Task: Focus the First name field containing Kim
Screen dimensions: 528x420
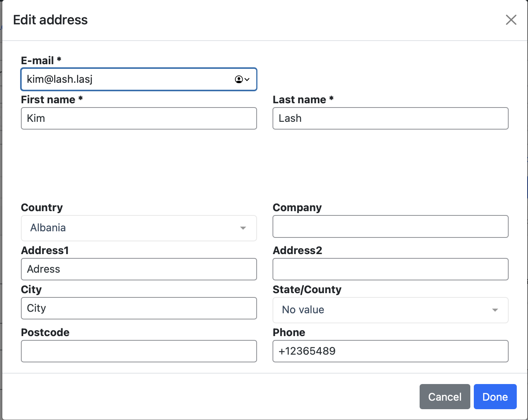Action: (x=139, y=118)
